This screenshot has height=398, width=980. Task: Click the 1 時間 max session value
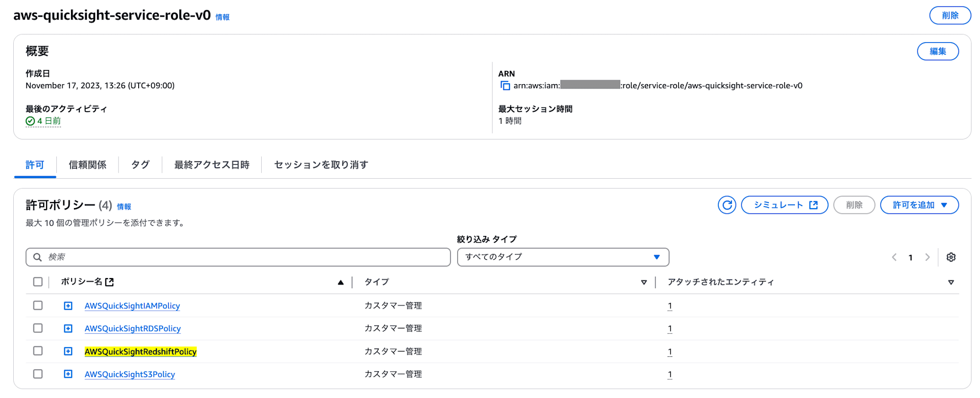pyautogui.click(x=510, y=121)
